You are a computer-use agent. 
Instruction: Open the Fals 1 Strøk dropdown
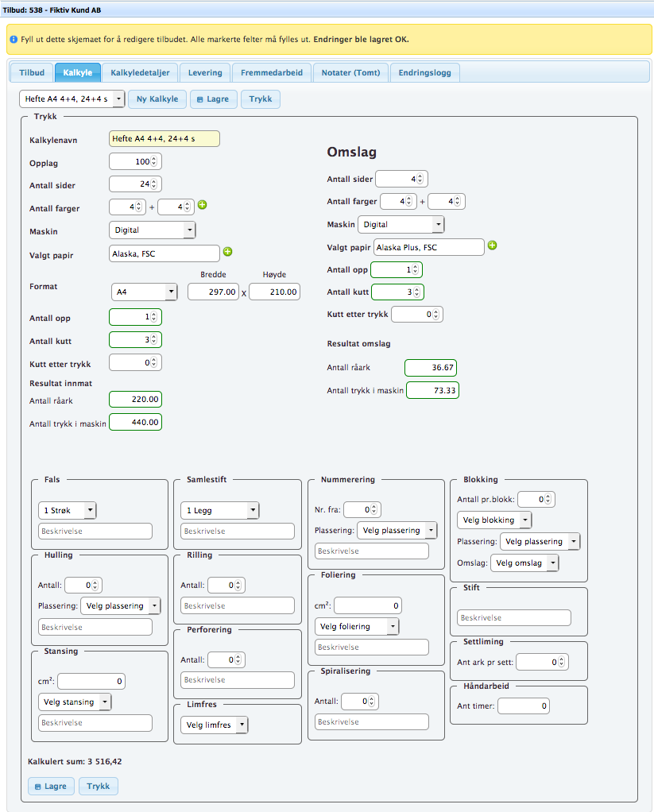pos(67,510)
